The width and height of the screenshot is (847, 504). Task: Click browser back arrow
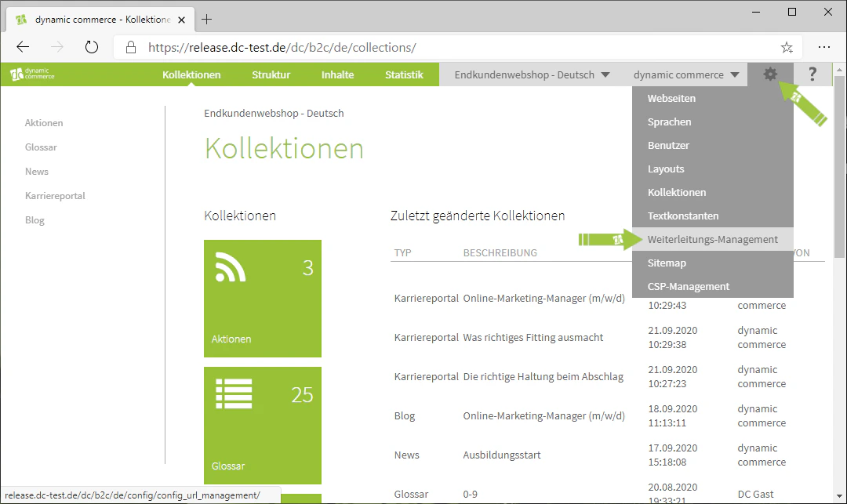23,48
